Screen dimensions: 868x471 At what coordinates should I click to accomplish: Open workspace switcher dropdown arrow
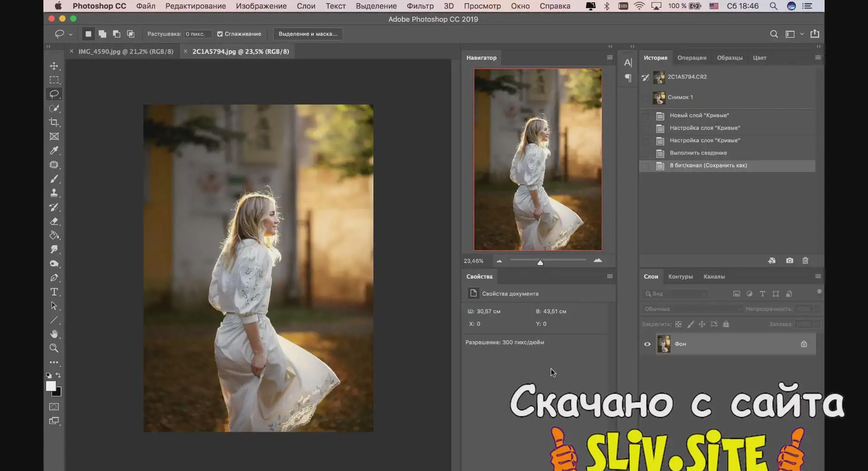pyautogui.click(x=802, y=34)
